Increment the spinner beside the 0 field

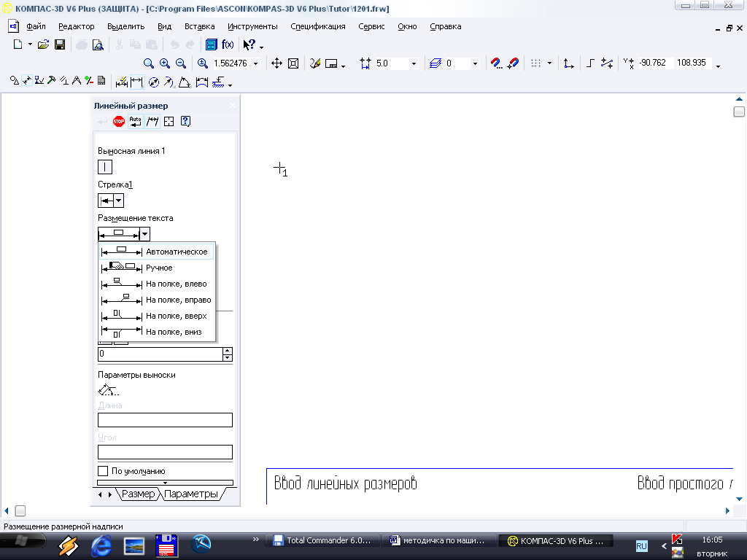pos(228,351)
